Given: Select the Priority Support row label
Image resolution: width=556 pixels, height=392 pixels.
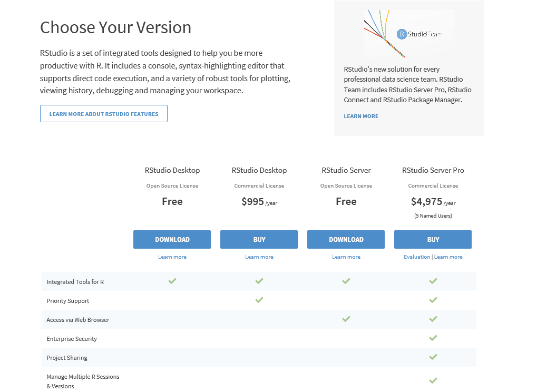Looking at the screenshot, I should pyautogui.click(x=68, y=301).
